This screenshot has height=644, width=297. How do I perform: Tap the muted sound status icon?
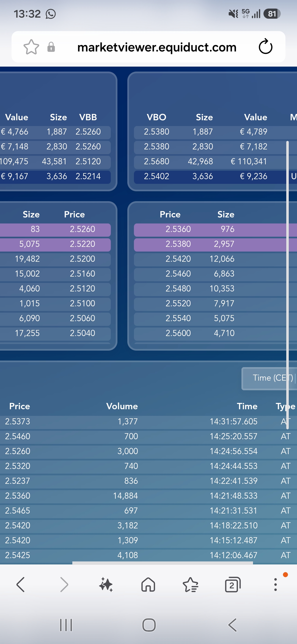pos(233,14)
